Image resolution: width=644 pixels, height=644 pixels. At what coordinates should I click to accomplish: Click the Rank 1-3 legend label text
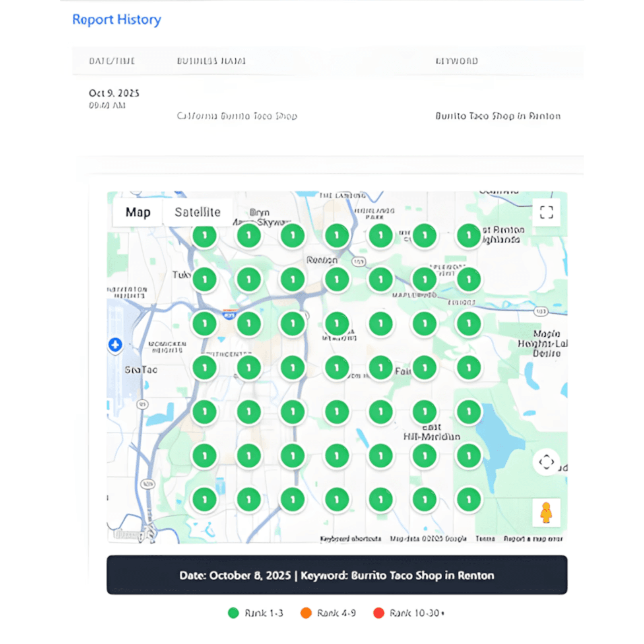tap(264, 613)
